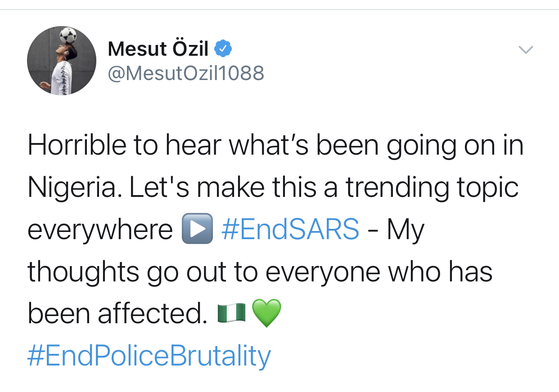Screen dimensions: 559x392
Task: Open the #EndSARS hashtag
Action: (x=290, y=229)
